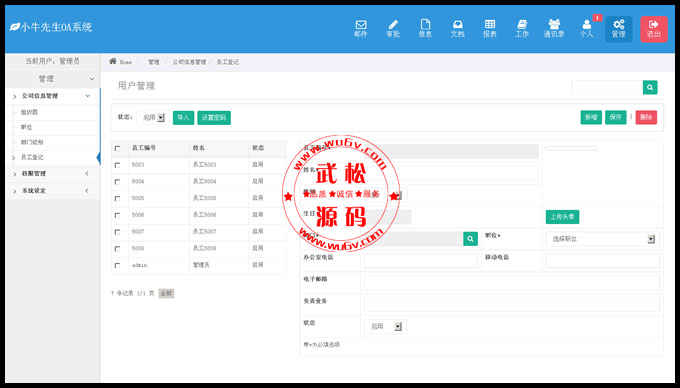This screenshot has width=680, height=388.
Task: Click the 员工5004 name cell
Action: coord(204,181)
